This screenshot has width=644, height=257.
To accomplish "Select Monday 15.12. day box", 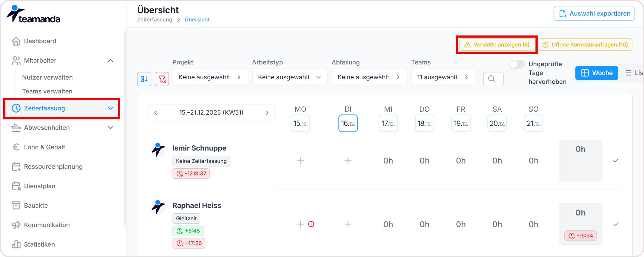I will [x=300, y=123].
